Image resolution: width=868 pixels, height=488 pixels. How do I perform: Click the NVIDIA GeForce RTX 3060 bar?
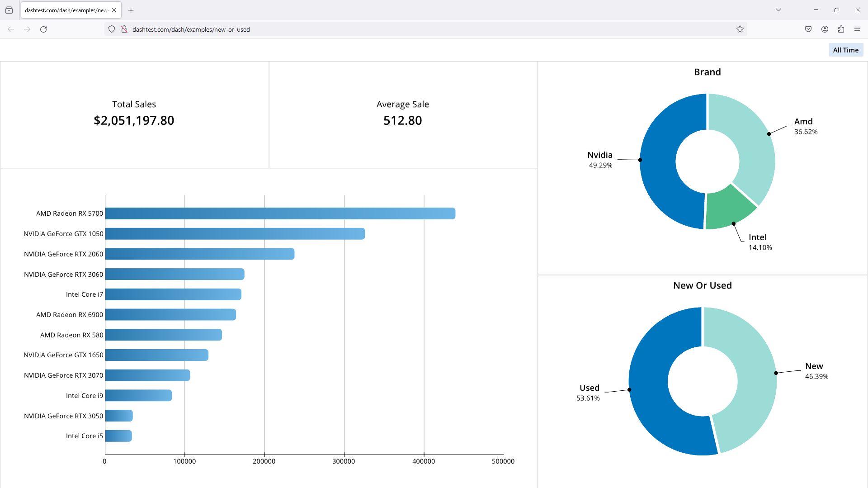[x=175, y=274]
